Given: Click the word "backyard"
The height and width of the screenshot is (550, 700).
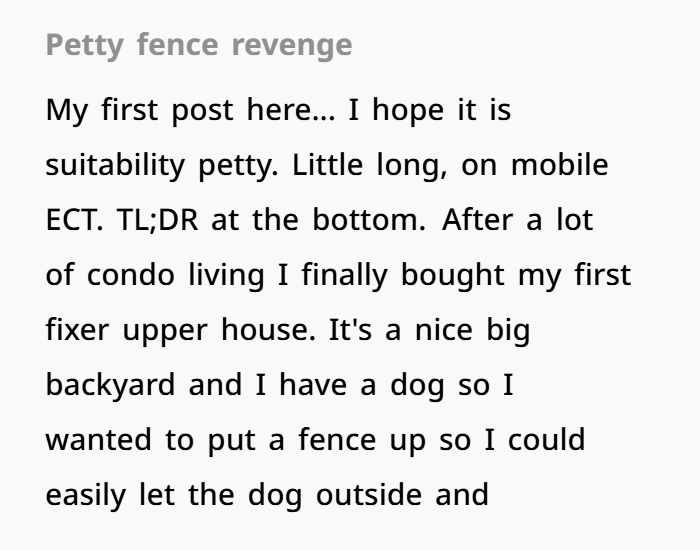Looking at the screenshot, I should (x=110, y=385).
